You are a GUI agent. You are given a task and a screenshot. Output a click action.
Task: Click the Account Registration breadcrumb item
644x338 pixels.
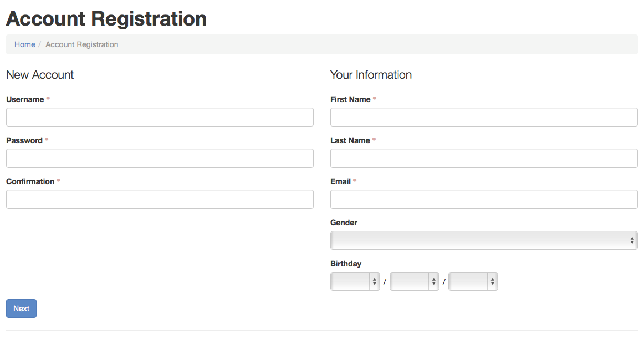point(81,44)
